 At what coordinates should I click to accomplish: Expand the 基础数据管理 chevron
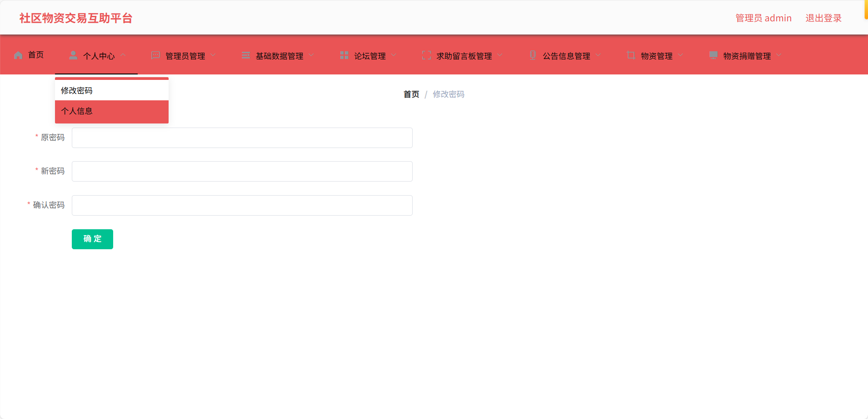pos(311,55)
